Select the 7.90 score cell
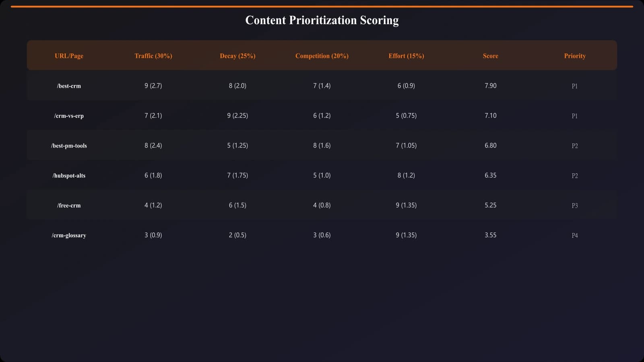 point(490,86)
